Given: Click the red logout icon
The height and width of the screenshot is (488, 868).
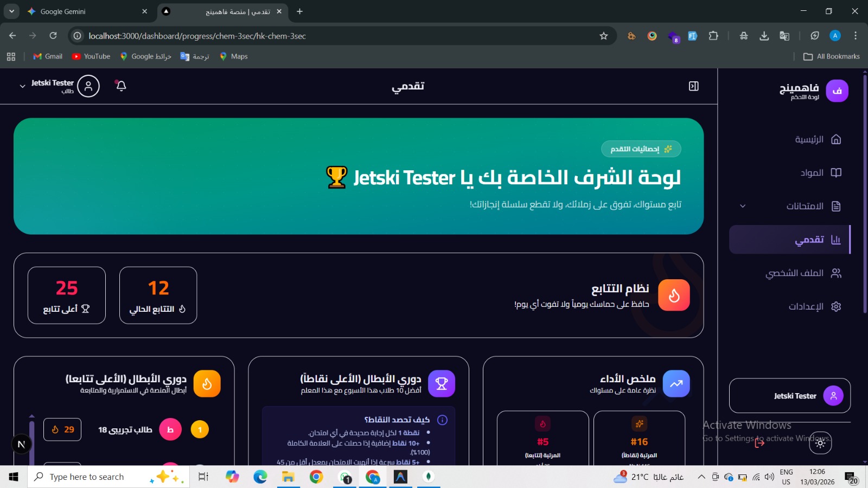Looking at the screenshot, I should tap(759, 443).
